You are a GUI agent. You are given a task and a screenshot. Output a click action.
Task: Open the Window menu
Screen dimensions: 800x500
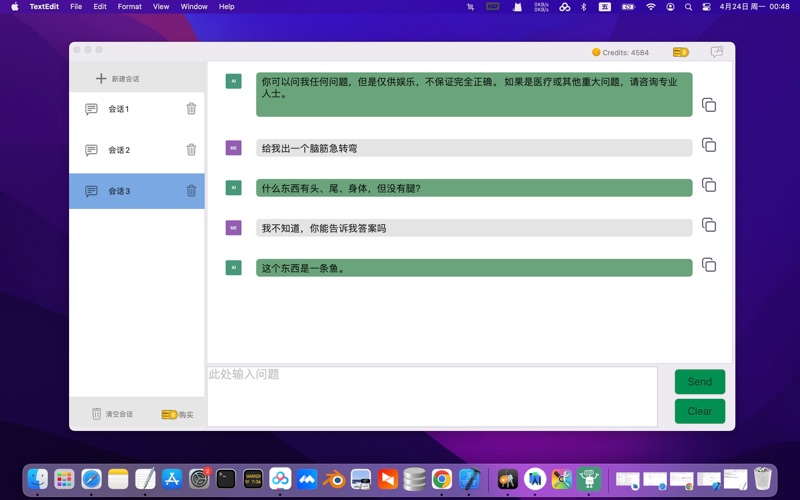[x=194, y=7]
